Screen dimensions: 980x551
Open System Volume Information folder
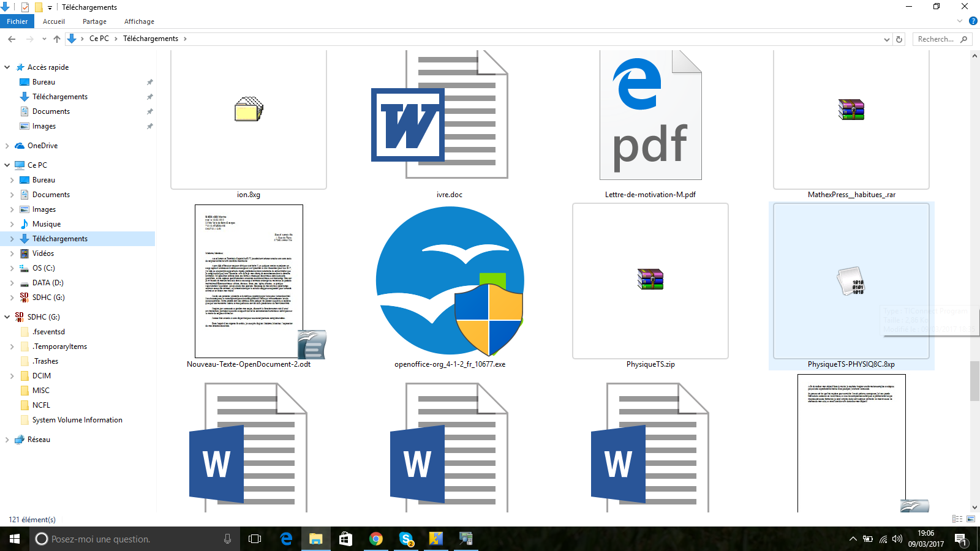click(77, 420)
